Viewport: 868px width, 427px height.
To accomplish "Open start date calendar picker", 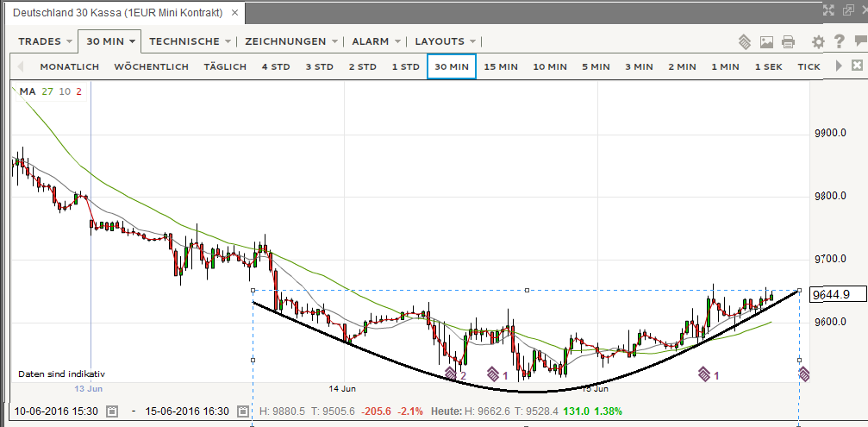I will pos(111,411).
